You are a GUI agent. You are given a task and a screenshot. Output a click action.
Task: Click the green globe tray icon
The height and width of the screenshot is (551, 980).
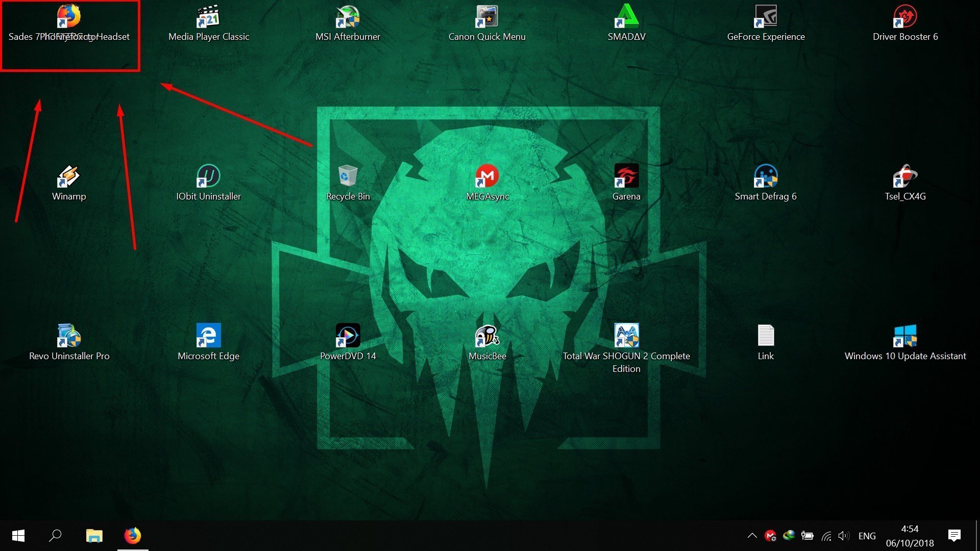tap(789, 535)
